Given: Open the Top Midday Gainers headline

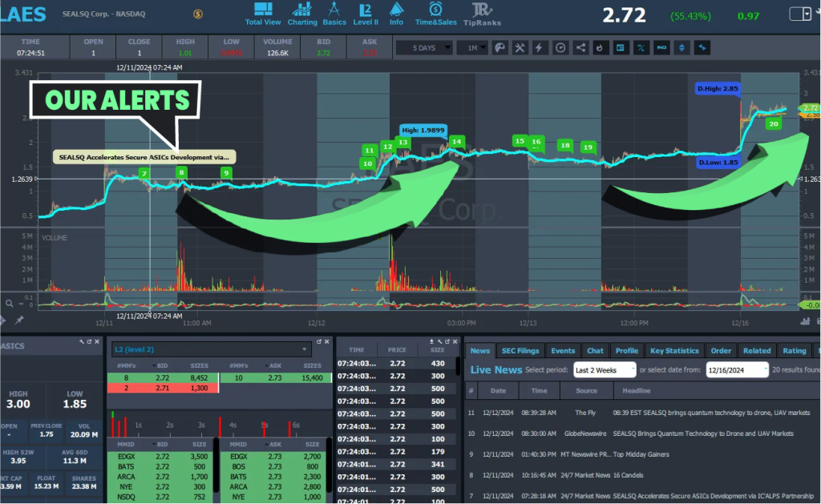Looking at the screenshot, I should point(641,454).
